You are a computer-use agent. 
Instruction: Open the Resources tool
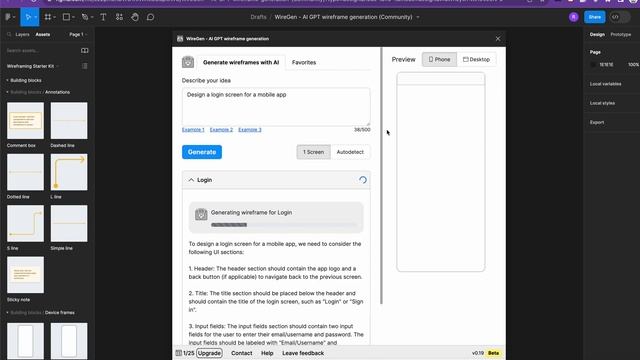coord(119,17)
